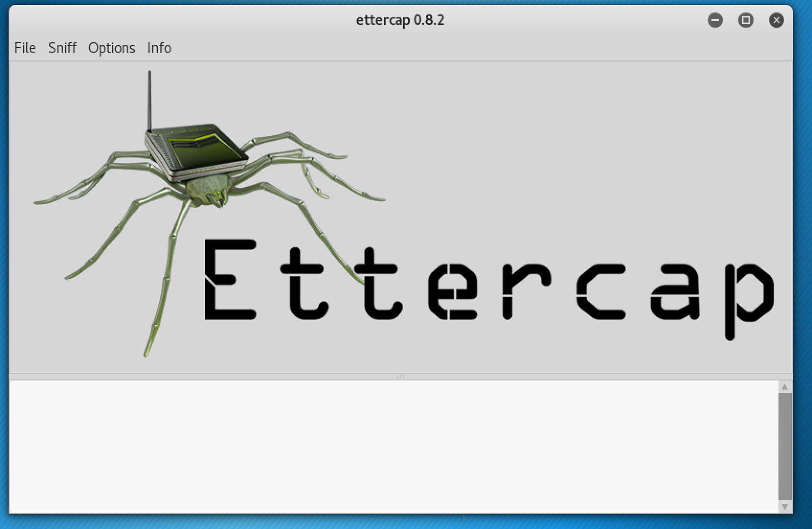
Task: Open the Options menu
Action: 112,48
